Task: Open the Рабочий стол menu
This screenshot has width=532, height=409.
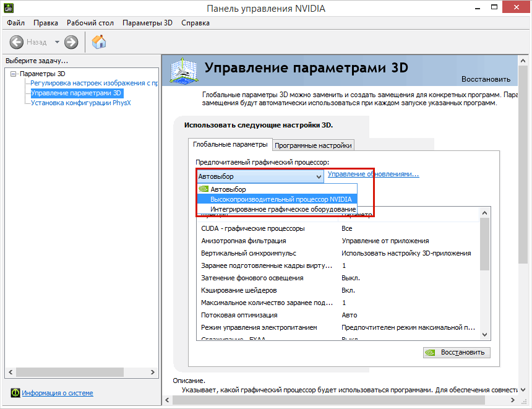Action: 90,23
